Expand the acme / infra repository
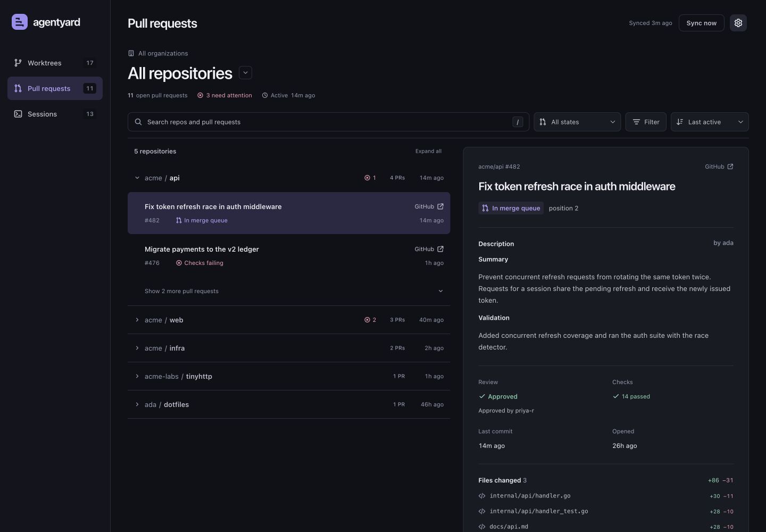 tap(289, 348)
